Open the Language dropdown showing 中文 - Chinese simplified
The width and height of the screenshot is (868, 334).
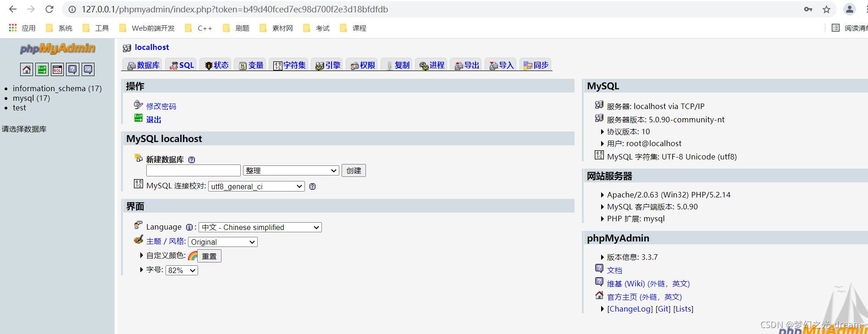[x=260, y=227]
